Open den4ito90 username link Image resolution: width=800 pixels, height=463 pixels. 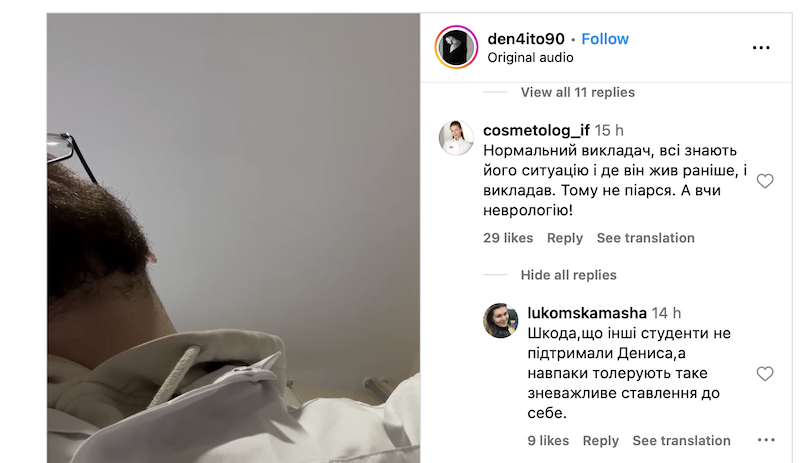[x=526, y=39]
